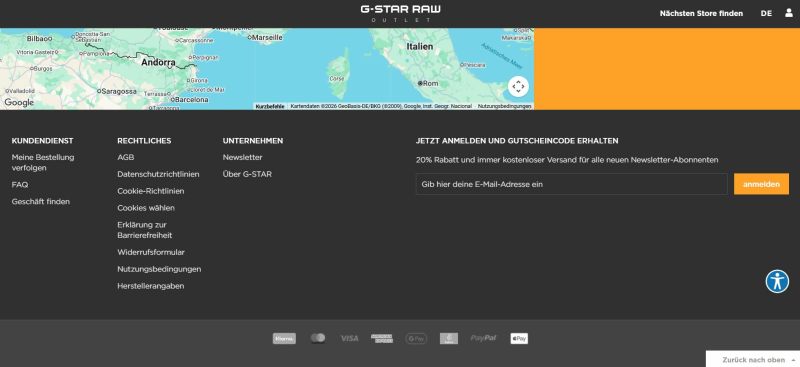800x367 pixels.
Task: Click the Google logo on the map
Action: point(19,103)
